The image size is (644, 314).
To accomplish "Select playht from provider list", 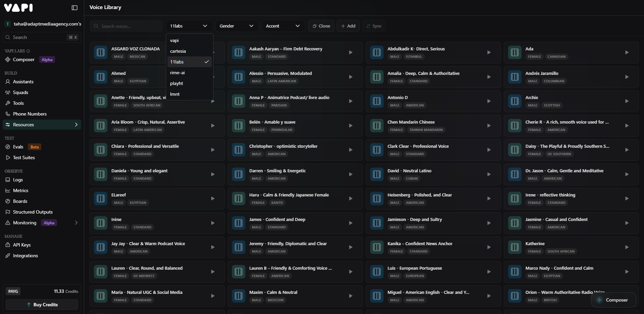I will (190, 83).
